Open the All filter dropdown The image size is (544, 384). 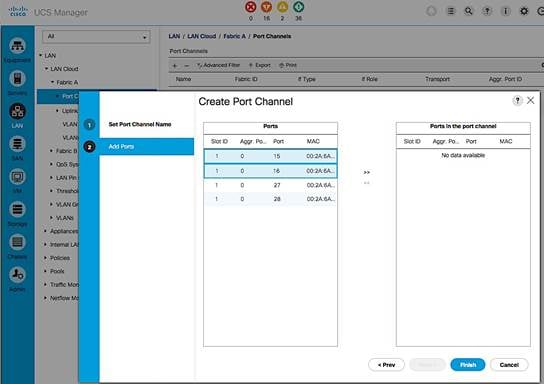(x=96, y=36)
